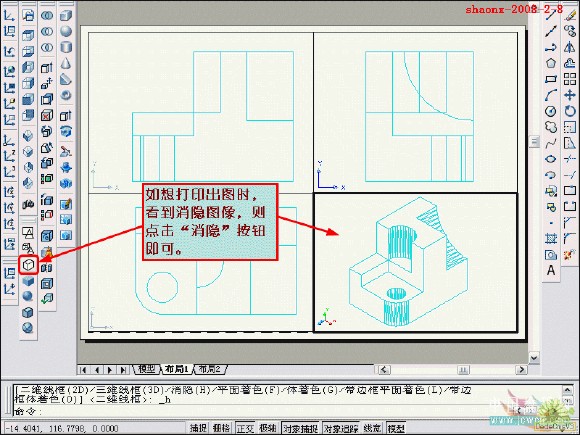Select the Box solid tool
This screenshot has height=435, width=580.
point(66,15)
